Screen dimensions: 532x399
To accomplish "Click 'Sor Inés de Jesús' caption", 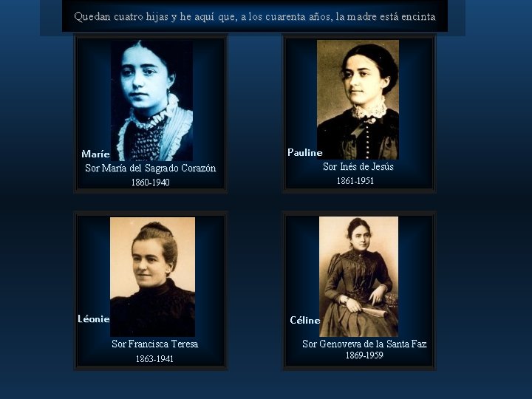I will 358,166.
